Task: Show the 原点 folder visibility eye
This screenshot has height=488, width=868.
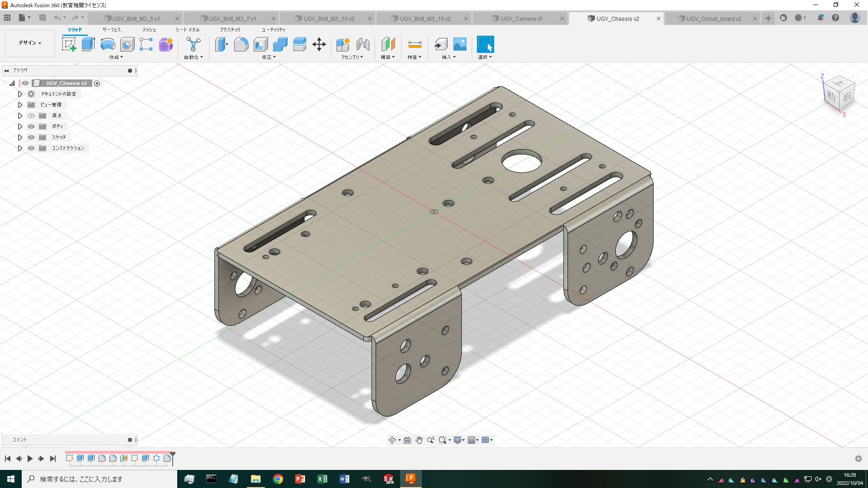Action: 31,115
